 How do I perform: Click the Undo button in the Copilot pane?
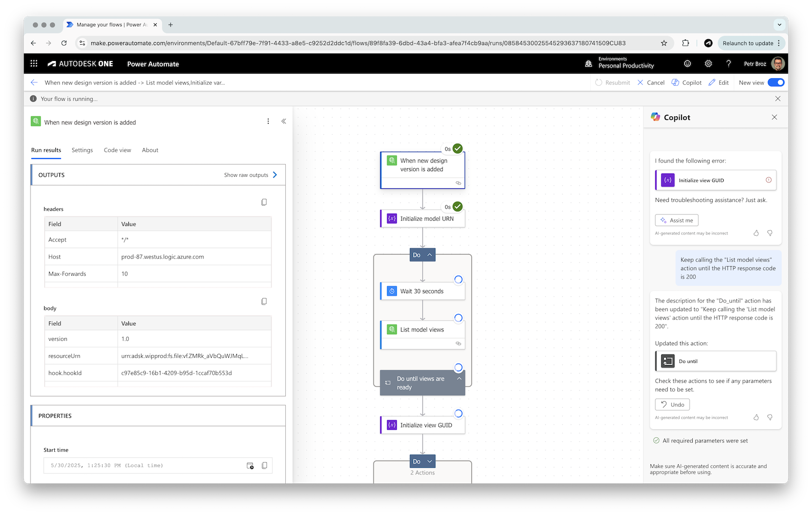pos(672,404)
